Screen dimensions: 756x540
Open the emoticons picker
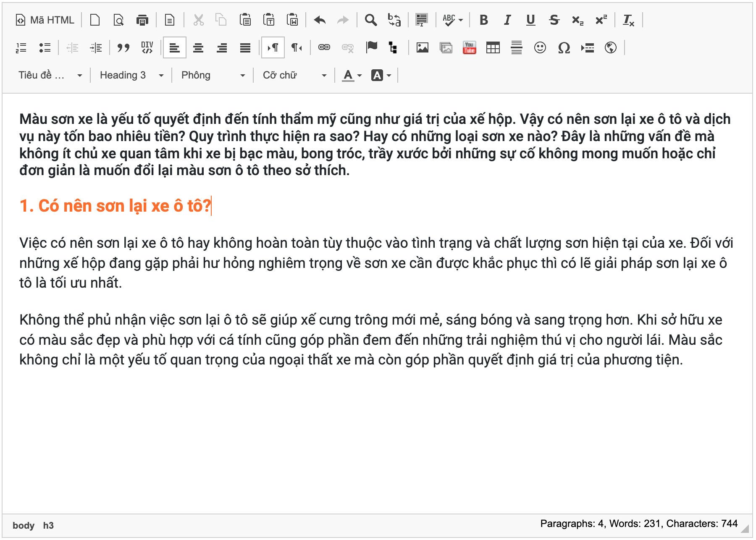[x=540, y=48]
